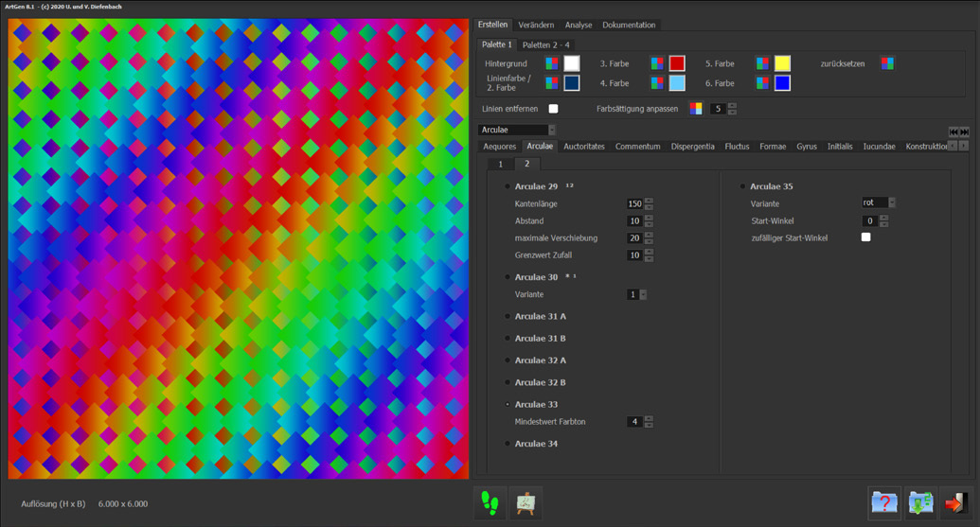
Task: Switch to the Fluctus tab
Action: pyautogui.click(x=737, y=147)
